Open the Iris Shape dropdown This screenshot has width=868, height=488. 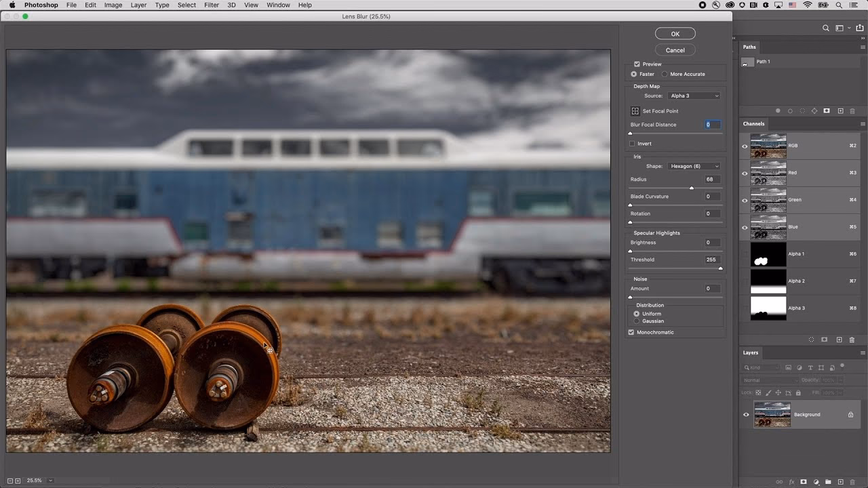pyautogui.click(x=693, y=165)
